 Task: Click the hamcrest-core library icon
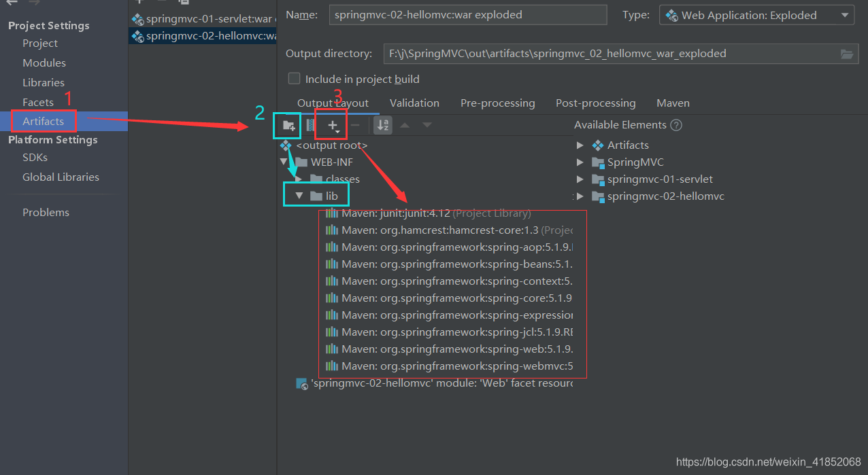point(331,230)
